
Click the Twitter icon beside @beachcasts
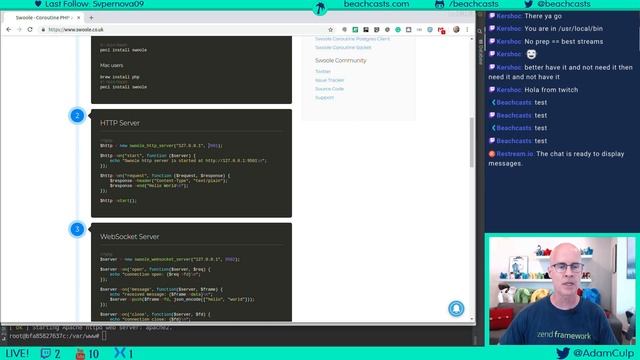tap(529, 4)
